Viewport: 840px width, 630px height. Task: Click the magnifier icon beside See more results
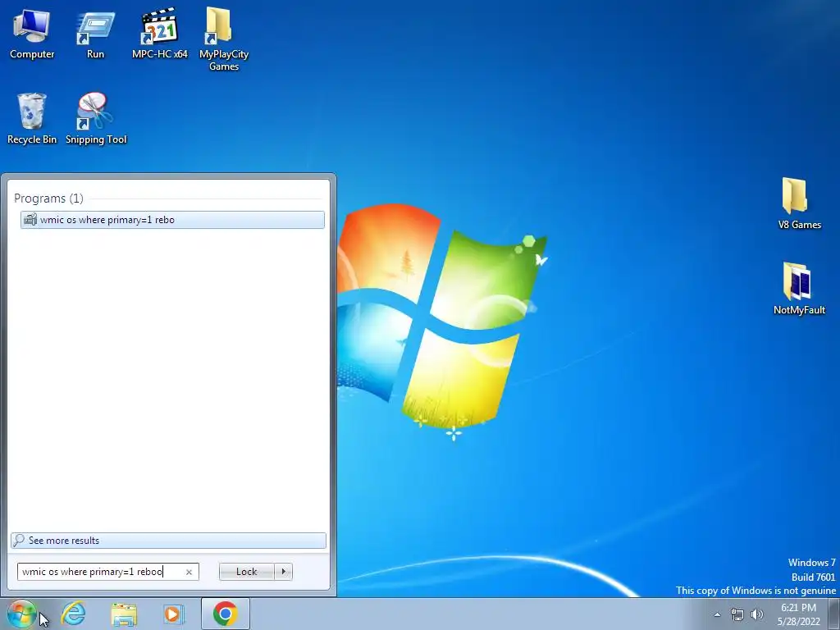[x=20, y=540]
